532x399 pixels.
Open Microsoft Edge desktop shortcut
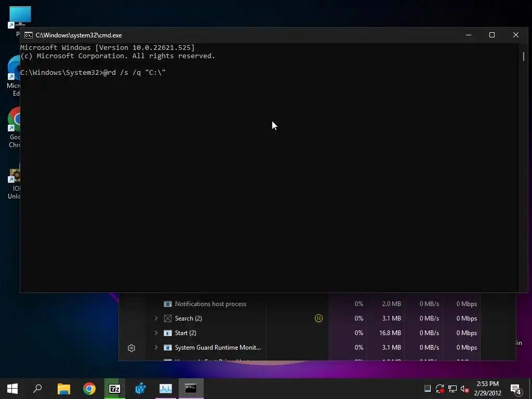14,76
